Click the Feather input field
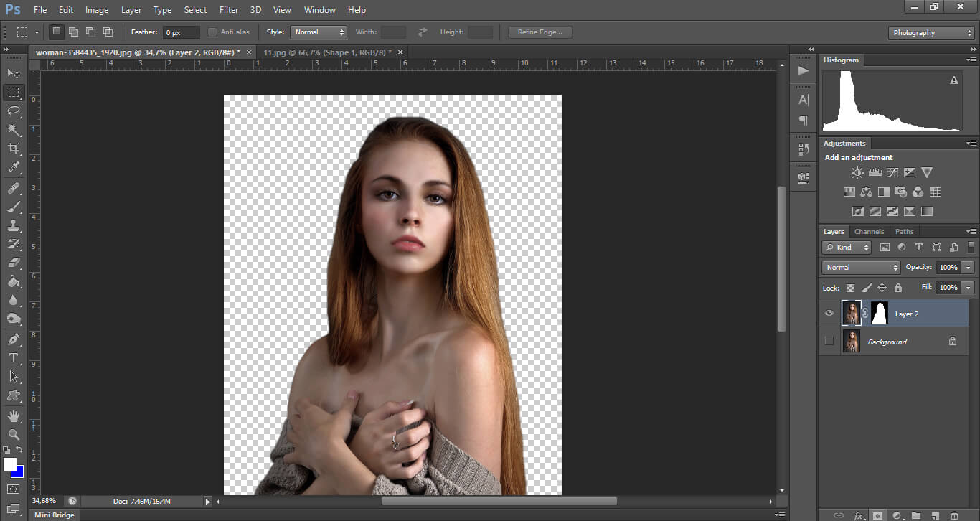Screen dimensions: 980x521 [181, 32]
